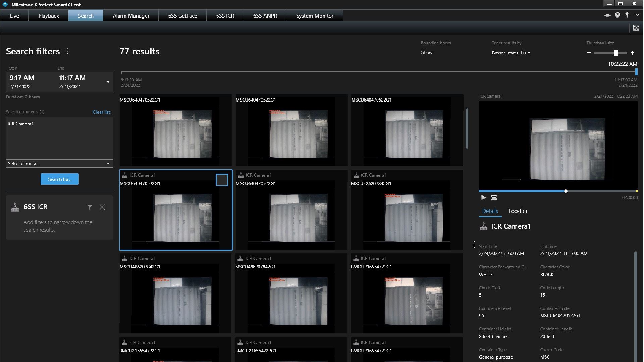Click the Confidence Level value 95

[x=481, y=315]
